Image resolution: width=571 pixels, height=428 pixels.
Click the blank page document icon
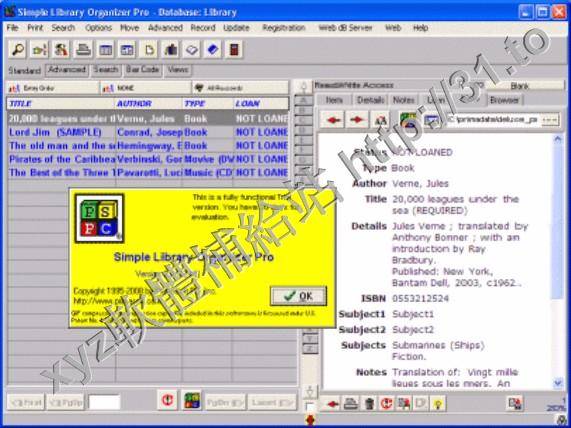pos(149,50)
